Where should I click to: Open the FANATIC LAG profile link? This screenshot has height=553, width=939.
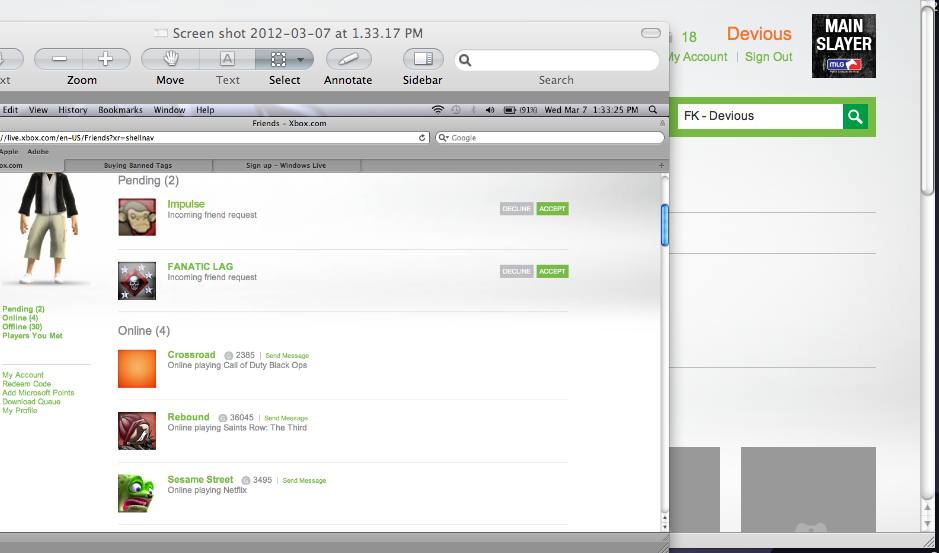click(x=200, y=267)
